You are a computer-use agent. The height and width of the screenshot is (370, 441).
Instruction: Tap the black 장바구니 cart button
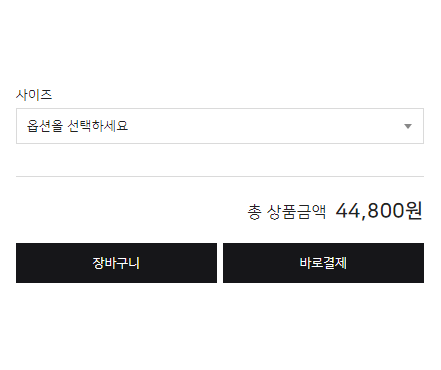click(x=116, y=263)
